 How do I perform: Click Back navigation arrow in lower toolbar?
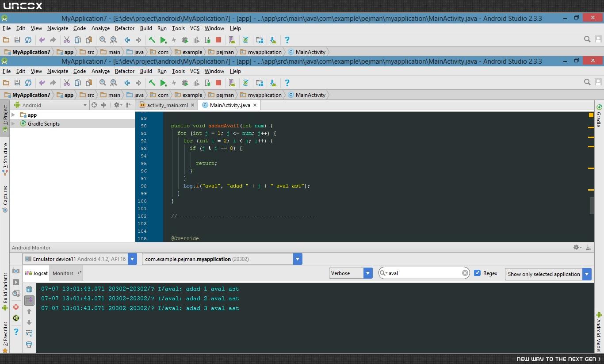coord(127,83)
